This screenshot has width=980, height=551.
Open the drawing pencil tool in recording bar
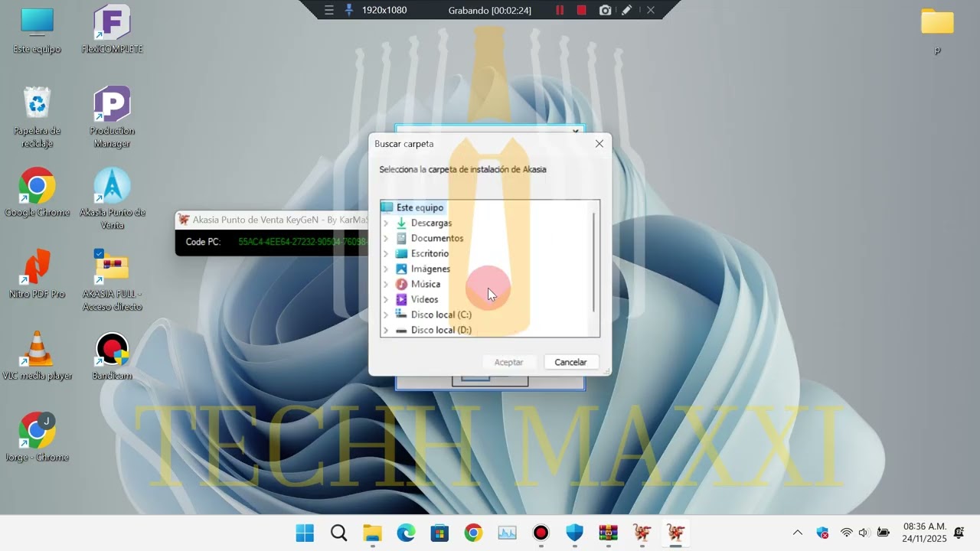(x=626, y=10)
